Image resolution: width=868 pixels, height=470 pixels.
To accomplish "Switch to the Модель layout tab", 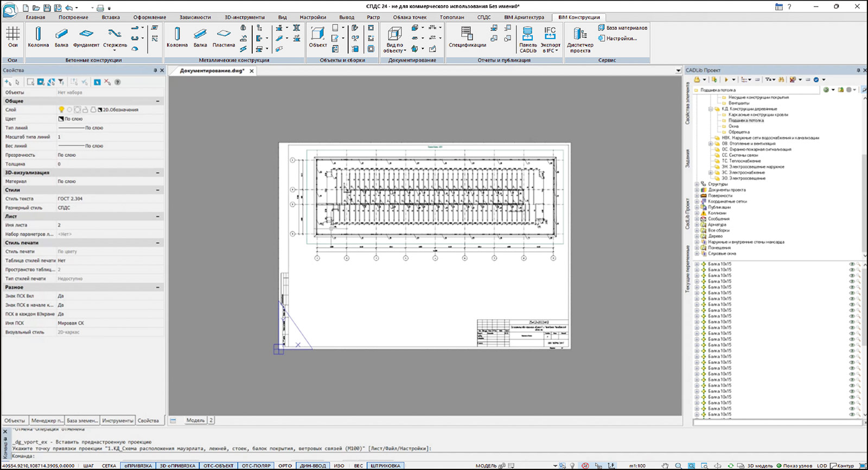I will pos(195,420).
